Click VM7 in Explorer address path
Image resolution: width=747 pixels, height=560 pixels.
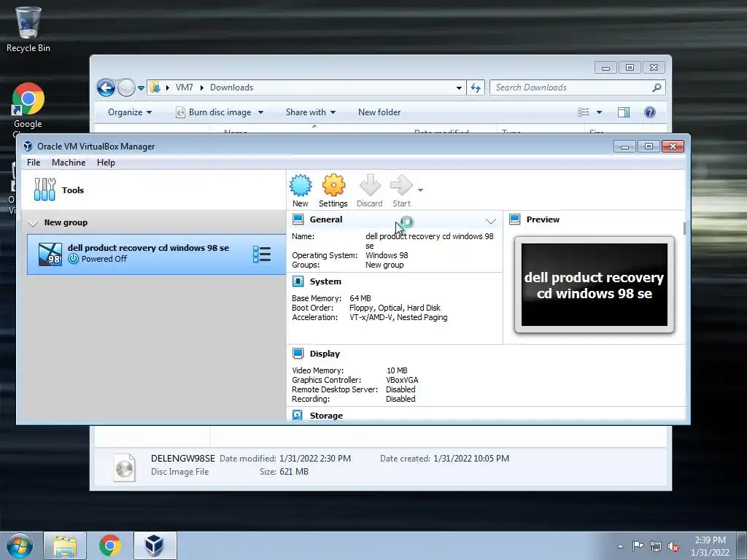click(184, 87)
